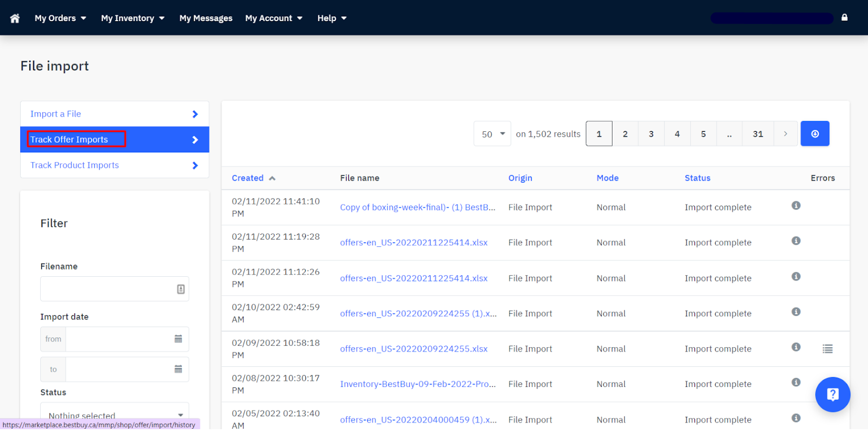Go to the home icon in navbar
The width and height of the screenshot is (868, 433).
[x=15, y=18]
